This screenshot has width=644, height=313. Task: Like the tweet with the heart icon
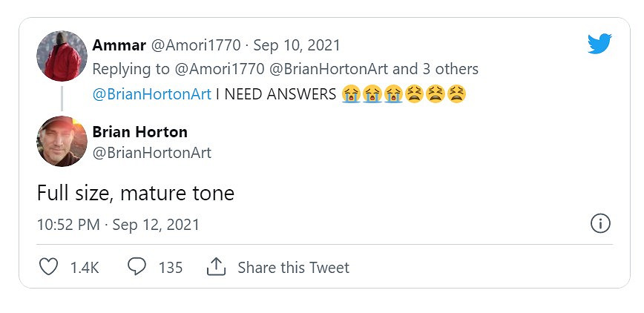[x=48, y=267]
